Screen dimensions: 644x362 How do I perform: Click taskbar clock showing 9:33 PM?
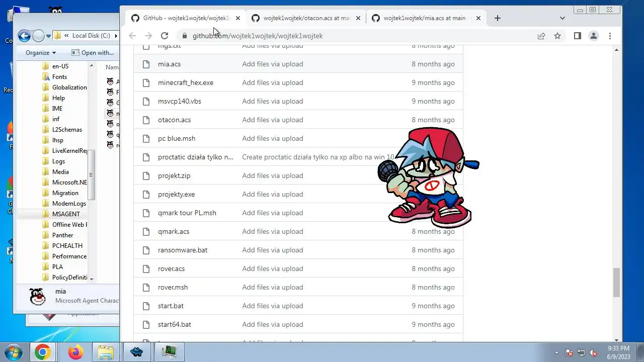618,352
